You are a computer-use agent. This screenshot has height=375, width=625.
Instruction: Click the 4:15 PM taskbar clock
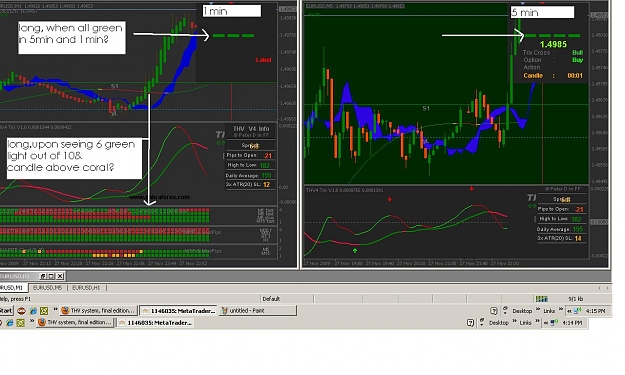(x=596, y=311)
